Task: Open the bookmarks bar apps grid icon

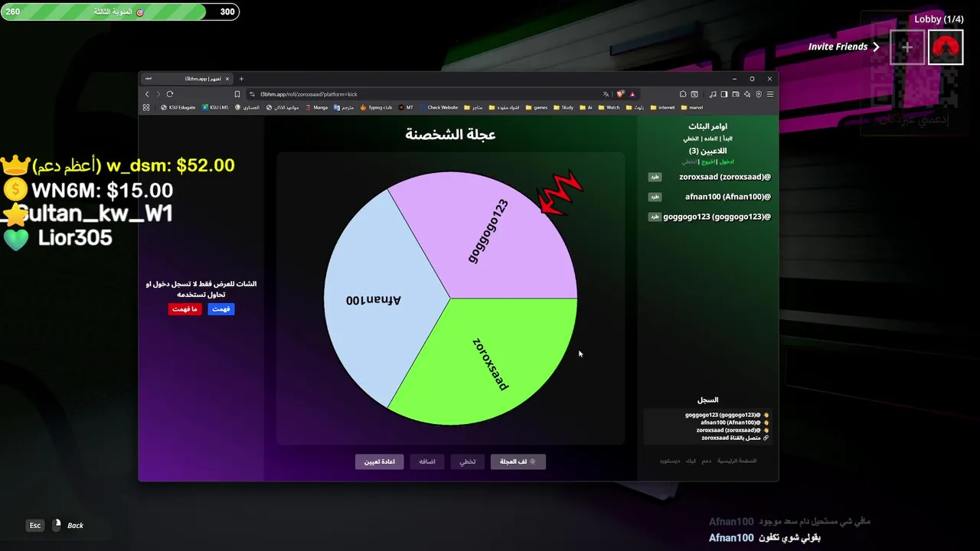Action: pos(146,107)
